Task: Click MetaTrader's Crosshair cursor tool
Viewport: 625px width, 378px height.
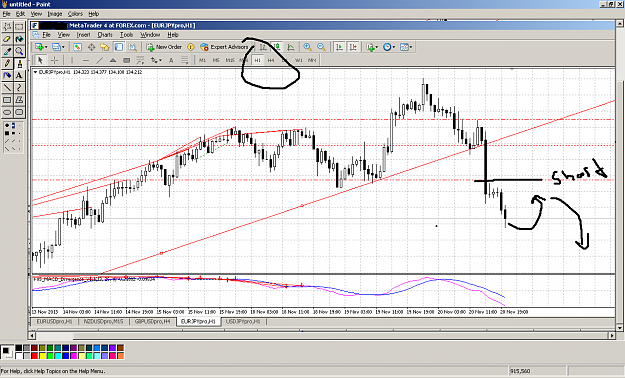Action: tap(55, 60)
